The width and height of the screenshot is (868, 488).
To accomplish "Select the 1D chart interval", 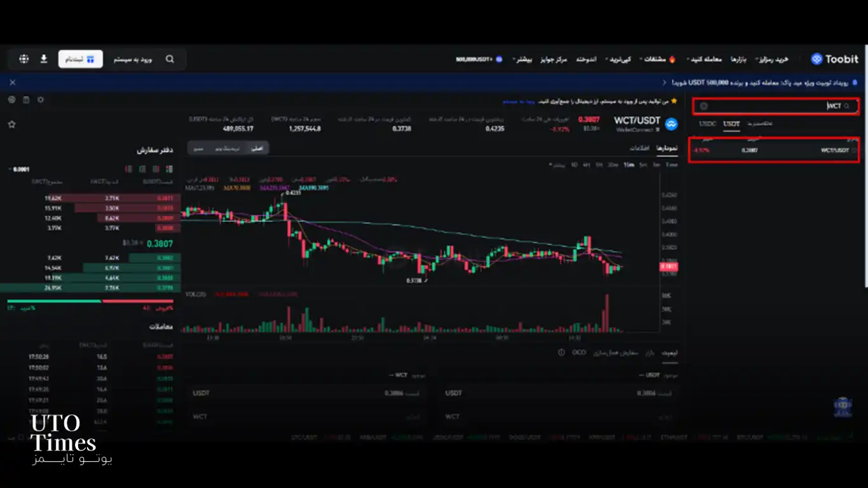I will [x=574, y=165].
